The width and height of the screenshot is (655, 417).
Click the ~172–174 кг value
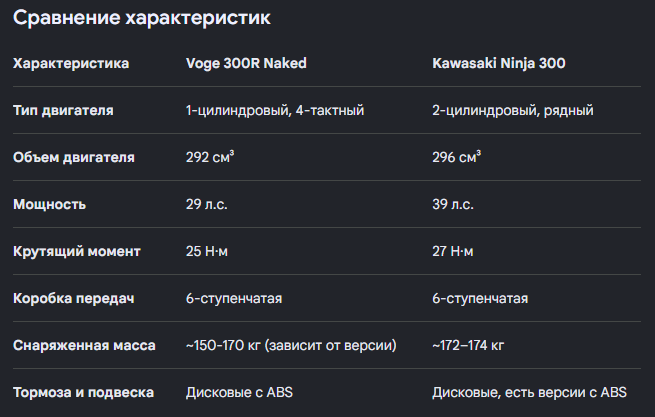coord(468,346)
